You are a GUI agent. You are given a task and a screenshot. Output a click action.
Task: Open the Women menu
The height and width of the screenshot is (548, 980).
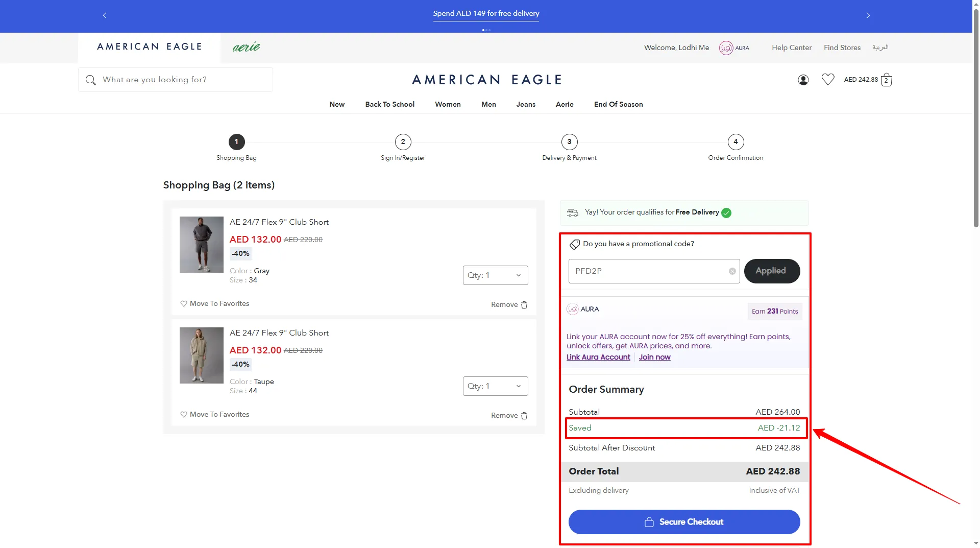pyautogui.click(x=448, y=104)
